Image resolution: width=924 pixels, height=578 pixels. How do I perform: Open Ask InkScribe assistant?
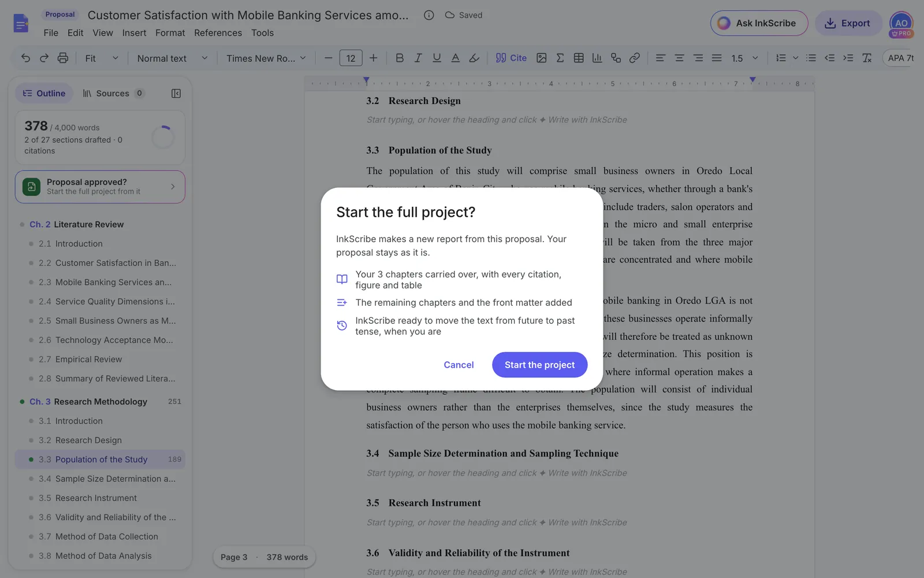tap(759, 23)
